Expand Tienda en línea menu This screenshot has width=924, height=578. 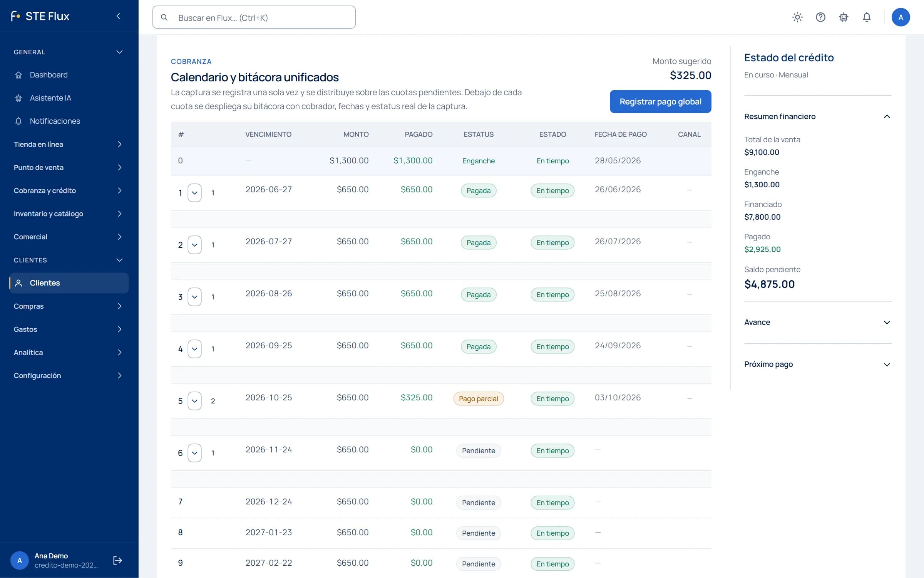69,144
